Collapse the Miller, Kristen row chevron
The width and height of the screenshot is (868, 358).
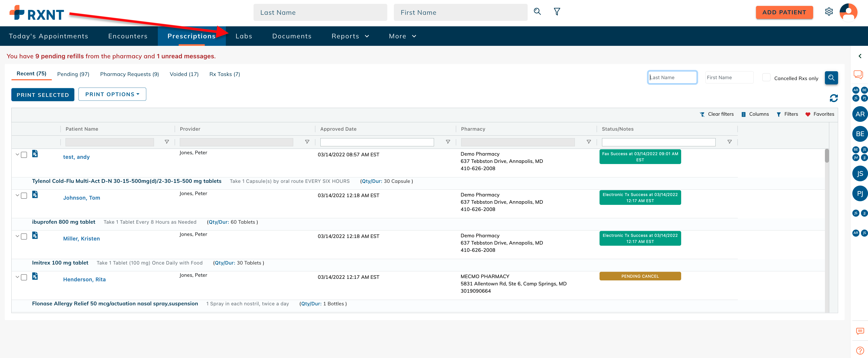click(x=17, y=236)
